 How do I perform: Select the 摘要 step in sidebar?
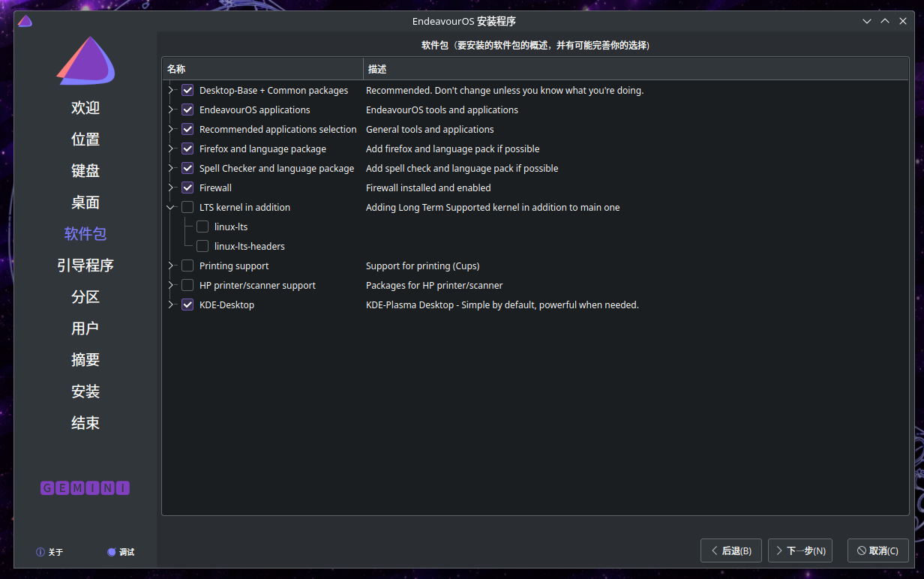85,360
